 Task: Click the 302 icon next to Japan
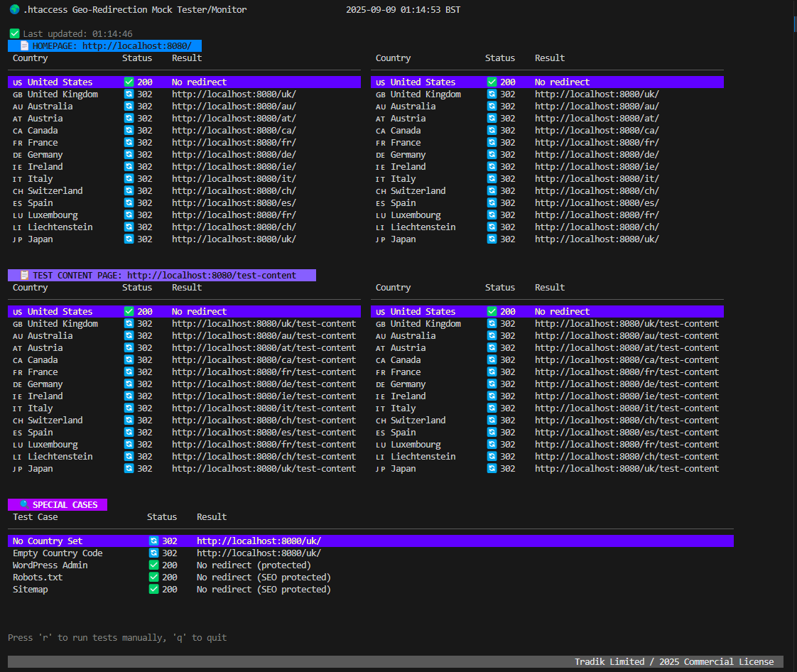click(129, 239)
